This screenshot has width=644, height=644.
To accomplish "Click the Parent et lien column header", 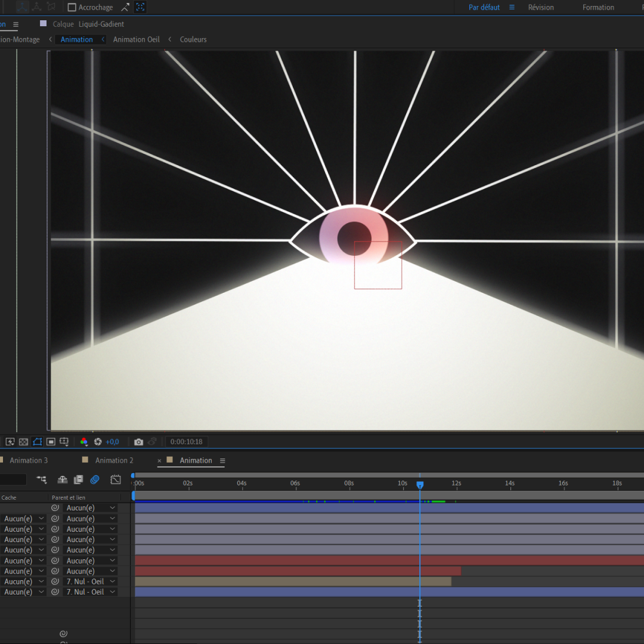I will coord(69,497).
